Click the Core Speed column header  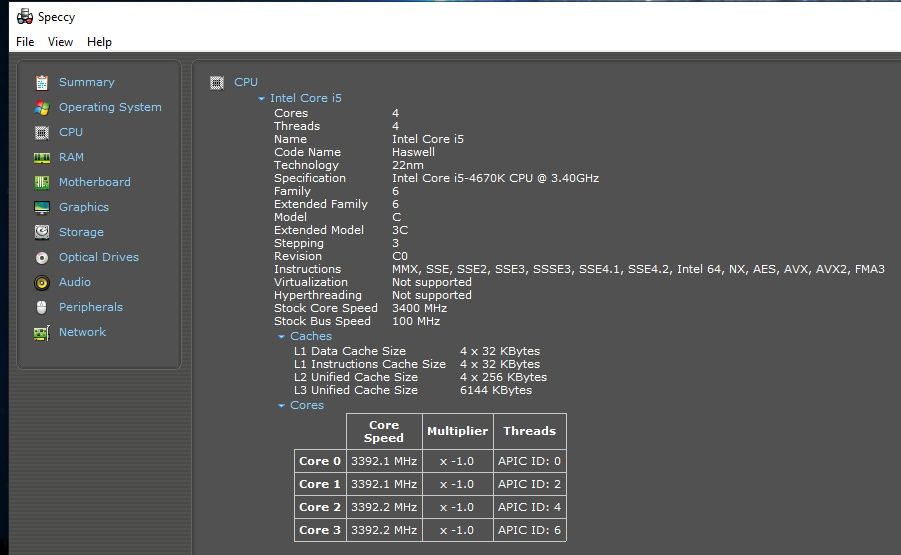(384, 431)
